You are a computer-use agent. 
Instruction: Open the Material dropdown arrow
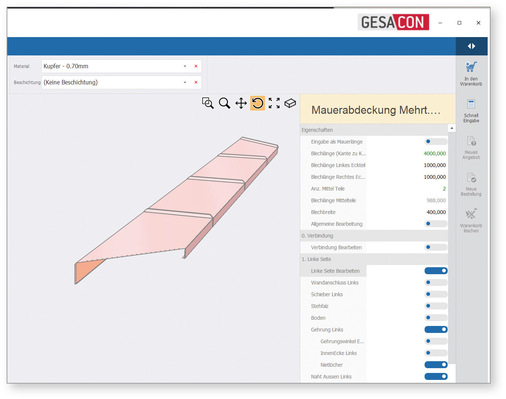tap(185, 66)
